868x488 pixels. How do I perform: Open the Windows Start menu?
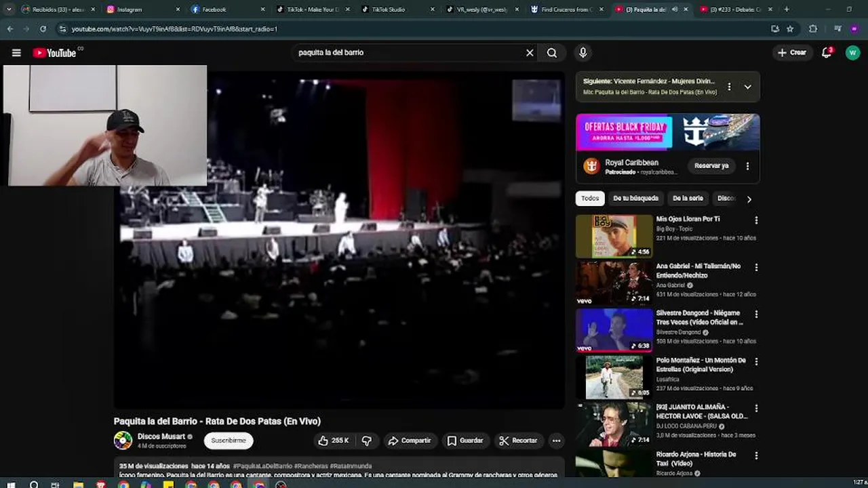[11, 483]
